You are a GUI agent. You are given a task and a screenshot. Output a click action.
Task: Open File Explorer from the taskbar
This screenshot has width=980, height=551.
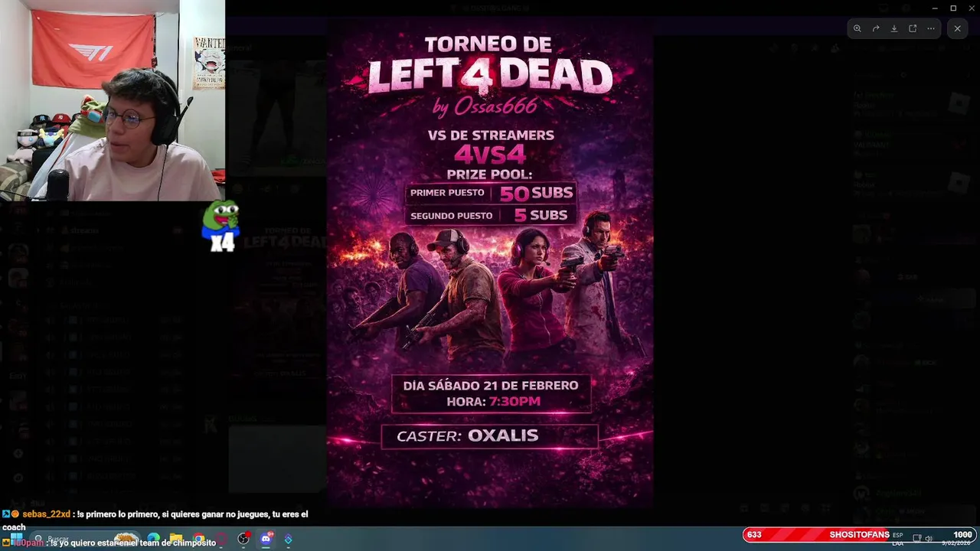coord(176,539)
